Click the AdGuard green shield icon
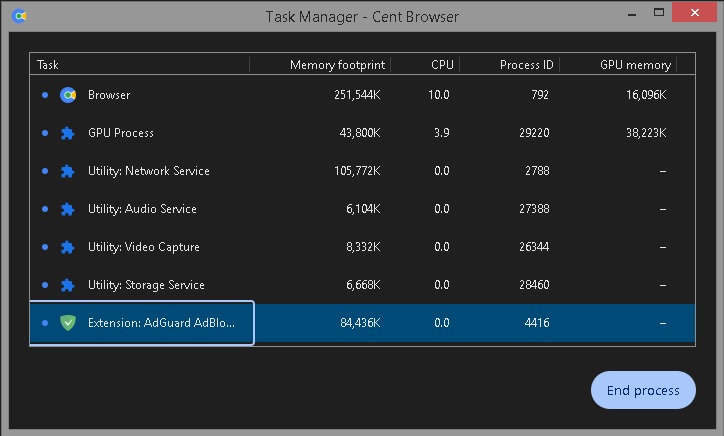The width and height of the screenshot is (724, 436). coord(68,323)
